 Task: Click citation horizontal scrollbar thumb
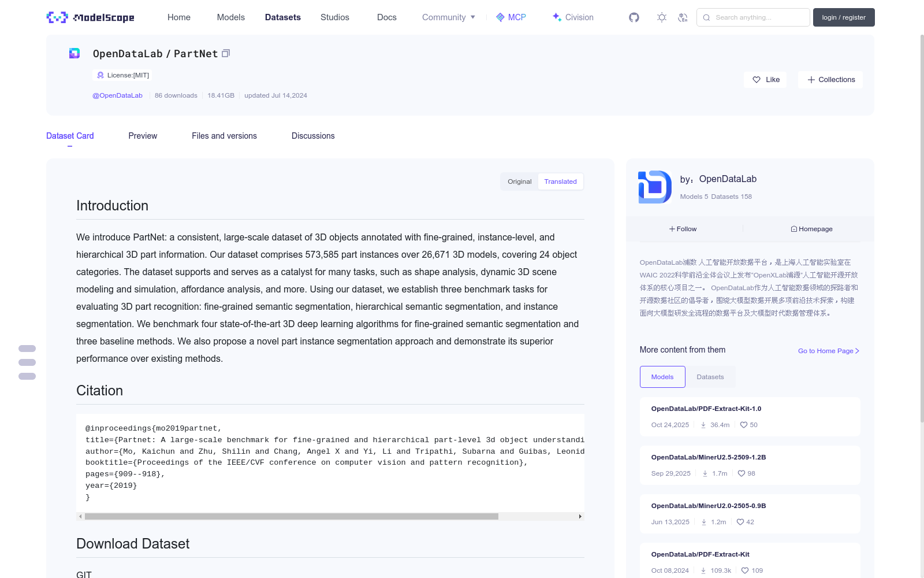292,516
